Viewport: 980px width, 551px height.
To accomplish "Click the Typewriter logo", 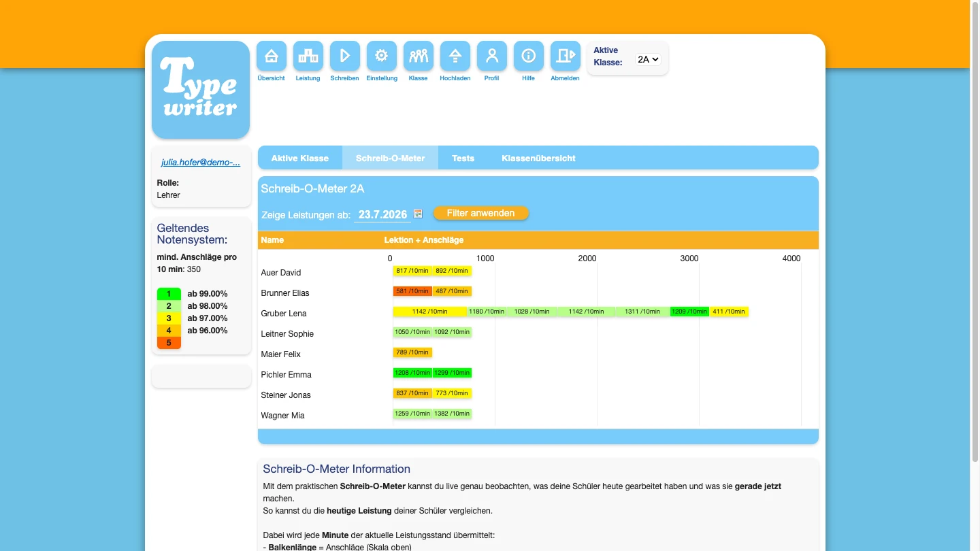I will click(201, 90).
